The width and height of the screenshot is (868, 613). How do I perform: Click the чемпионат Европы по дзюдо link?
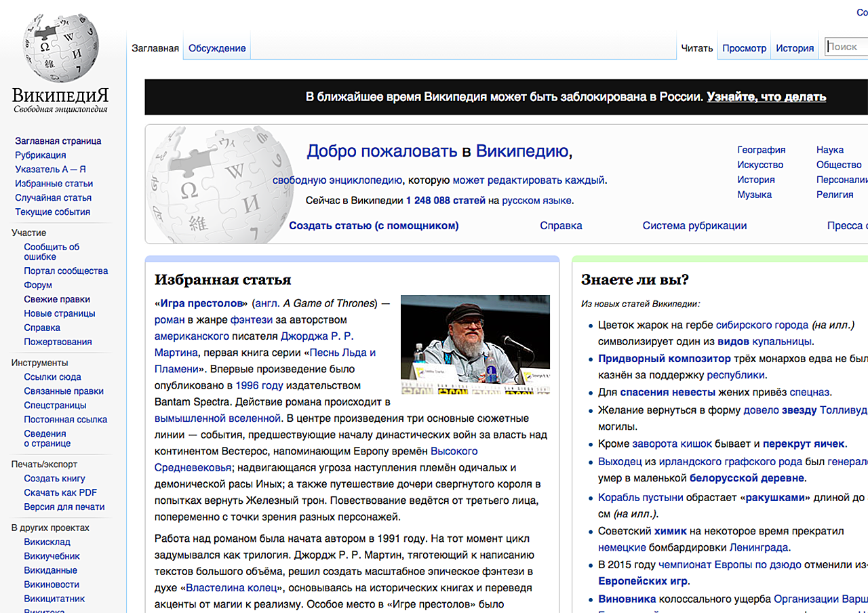click(x=730, y=564)
